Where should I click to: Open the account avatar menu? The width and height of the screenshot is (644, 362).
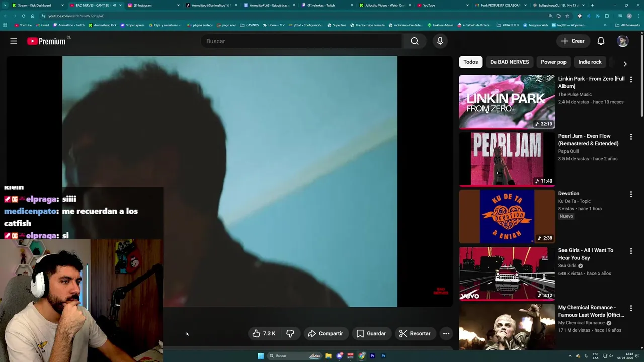click(x=623, y=41)
